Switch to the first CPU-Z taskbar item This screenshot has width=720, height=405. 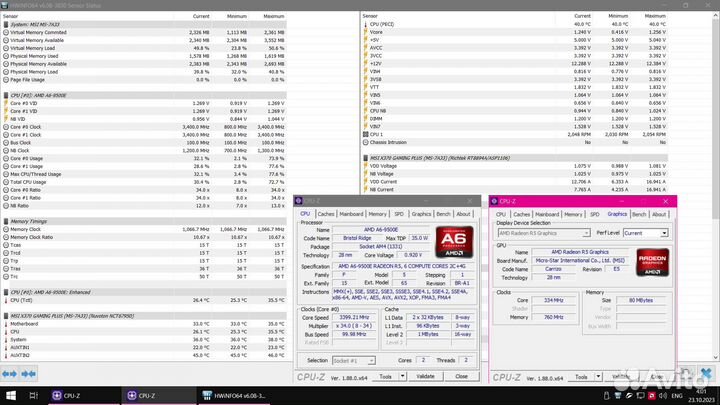[83, 395]
